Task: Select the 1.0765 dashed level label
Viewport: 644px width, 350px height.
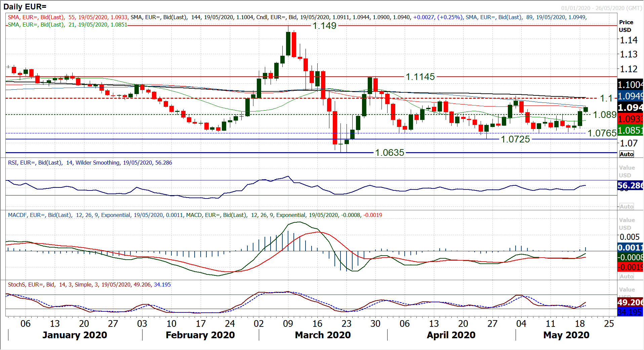Action: (x=602, y=133)
